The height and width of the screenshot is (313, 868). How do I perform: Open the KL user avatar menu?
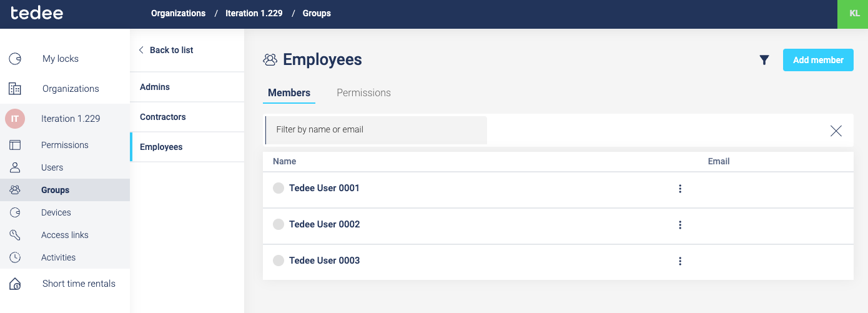coord(852,14)
